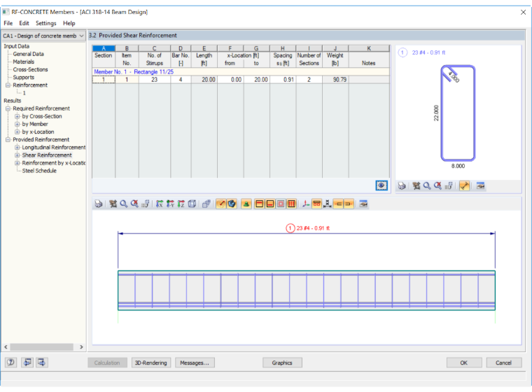Toggle the member line display icon
The image size is (532, 392).
(x=221, y=204)
